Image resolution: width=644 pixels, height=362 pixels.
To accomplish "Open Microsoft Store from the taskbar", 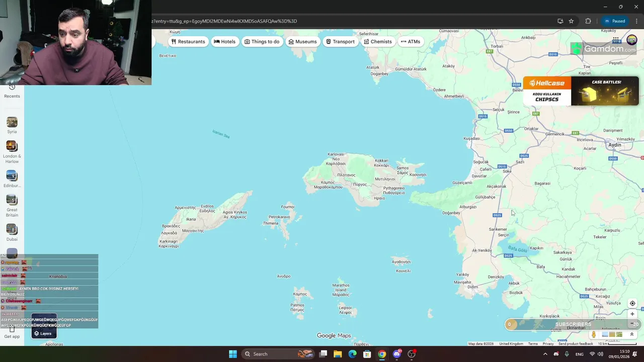I will coord(367,354).
